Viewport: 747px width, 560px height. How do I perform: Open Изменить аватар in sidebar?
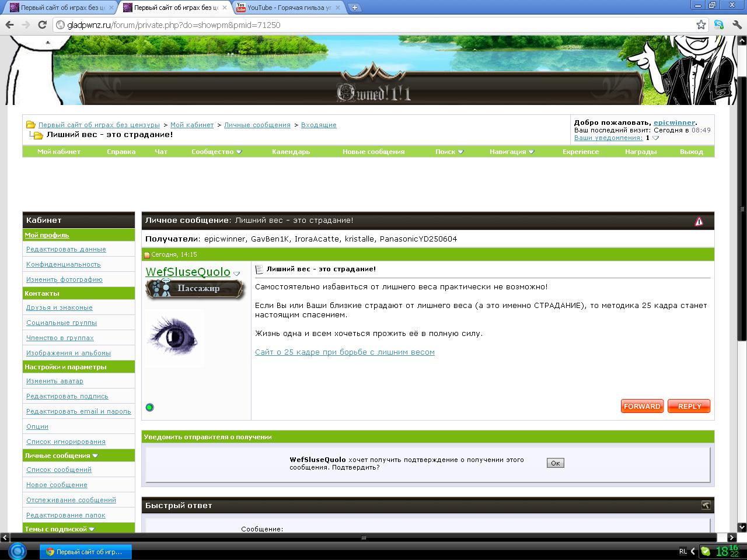point(55,381)
